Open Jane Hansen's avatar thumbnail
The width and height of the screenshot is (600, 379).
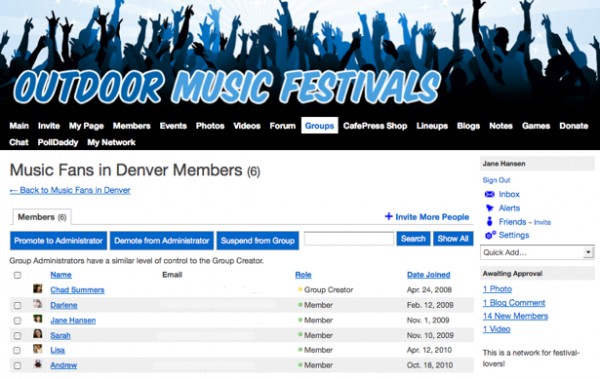pos(38,319)
